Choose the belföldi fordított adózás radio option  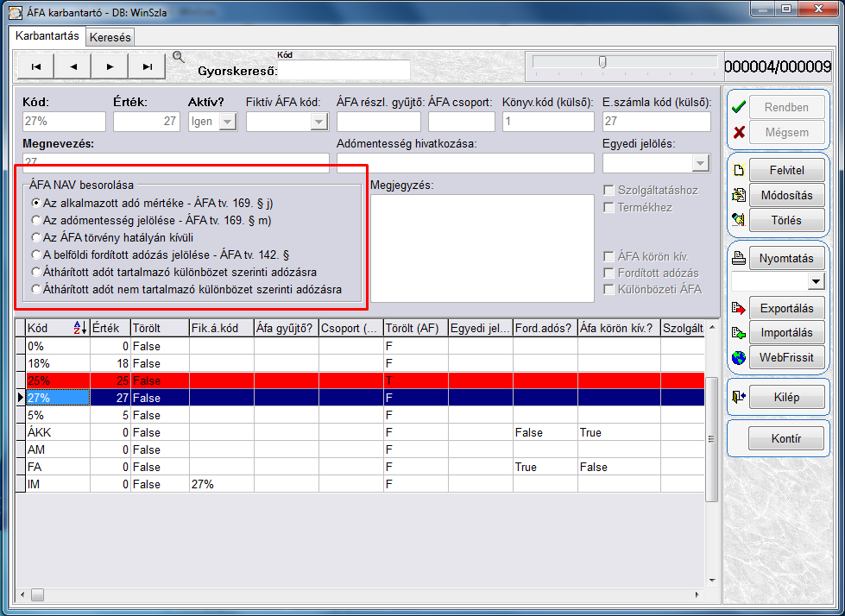[x=36, y=255]
